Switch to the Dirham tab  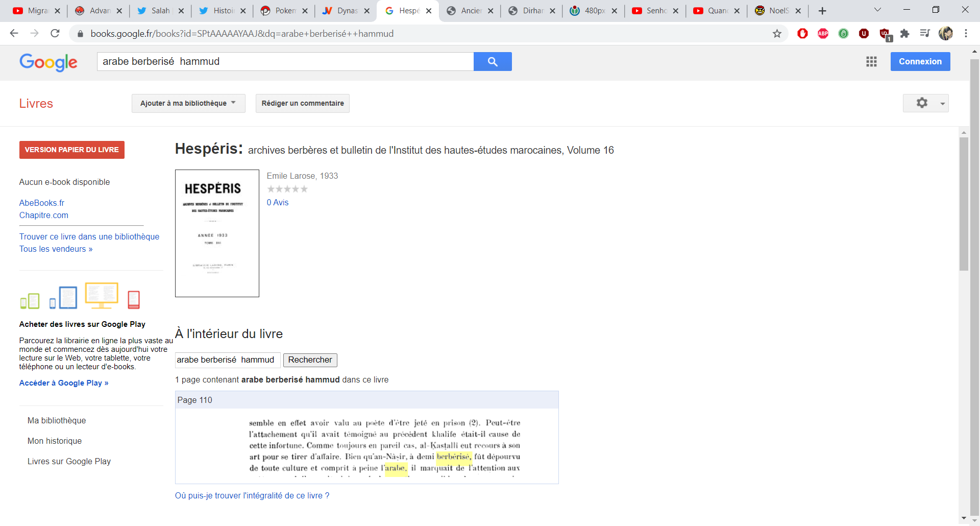coord(532,11)
